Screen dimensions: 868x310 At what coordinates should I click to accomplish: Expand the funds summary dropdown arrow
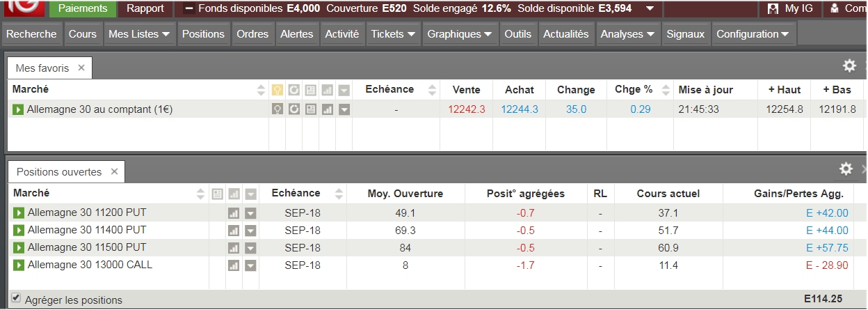tap(650, 9)
